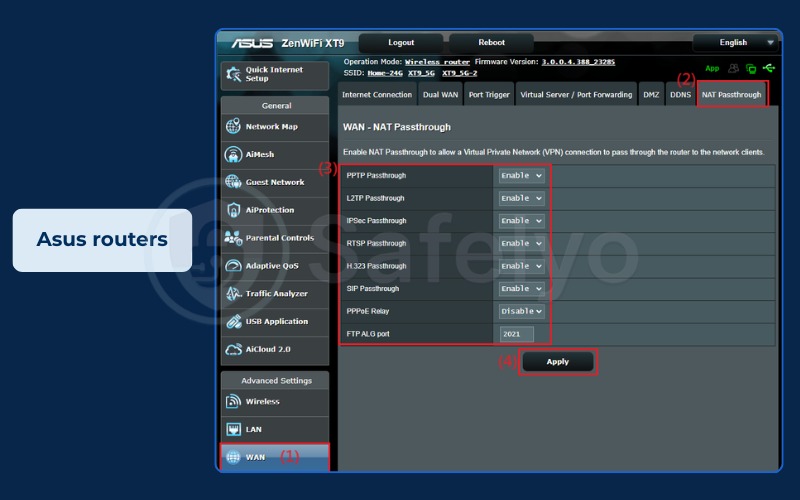
Task: Click the USB status icon
Action: click(769, 68)
